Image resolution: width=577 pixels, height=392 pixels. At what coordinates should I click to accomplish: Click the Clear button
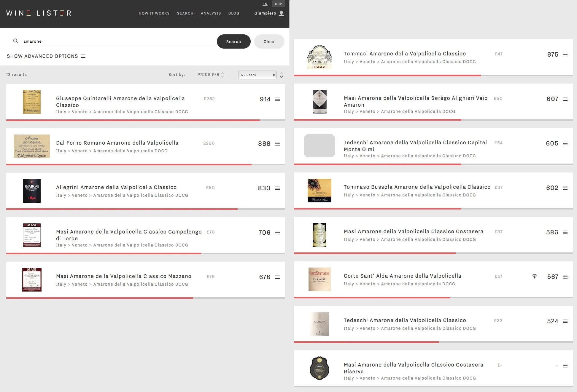269,41
